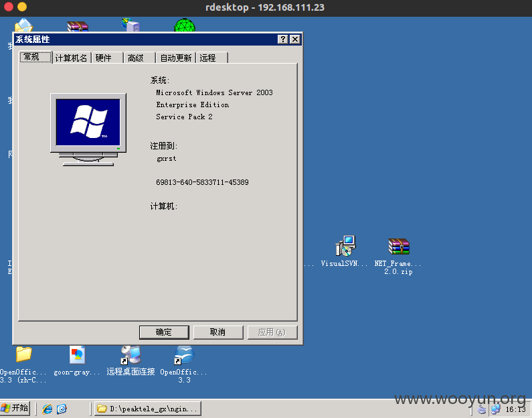Click the network connection tray icon
The width and height of the screenshot is (532, 418).
[x=496, y=409]
